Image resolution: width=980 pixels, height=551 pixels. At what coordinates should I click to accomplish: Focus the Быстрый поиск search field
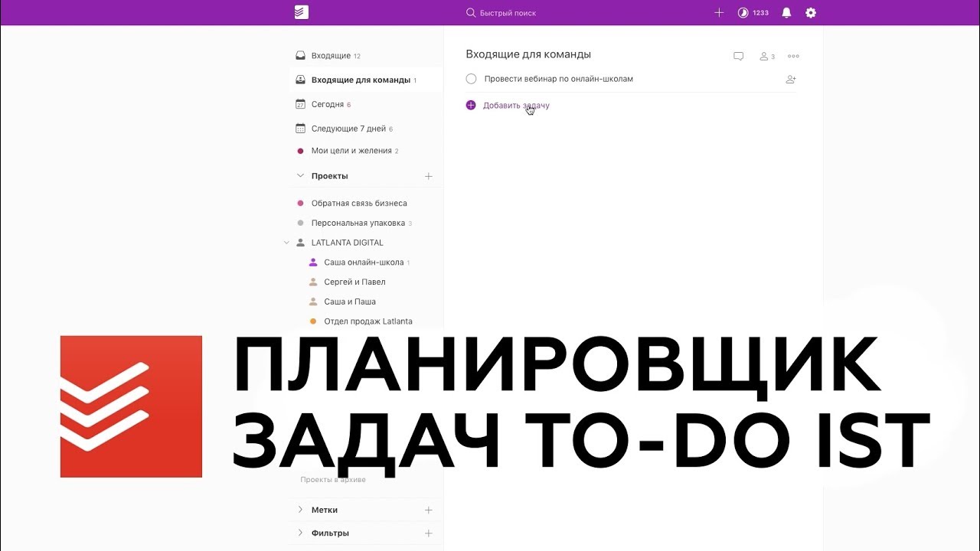point(501,13)
